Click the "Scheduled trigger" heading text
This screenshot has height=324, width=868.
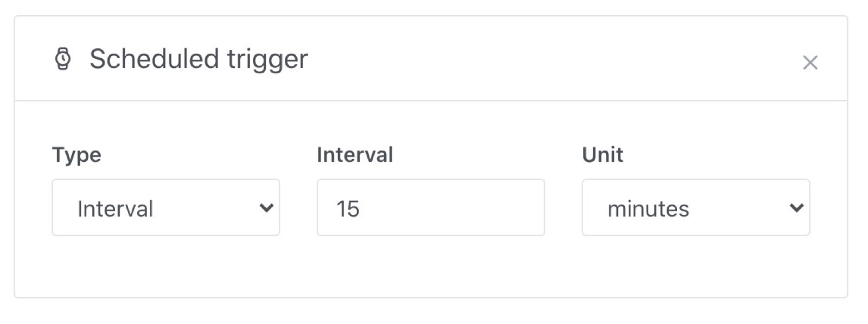tap(199, 59)
